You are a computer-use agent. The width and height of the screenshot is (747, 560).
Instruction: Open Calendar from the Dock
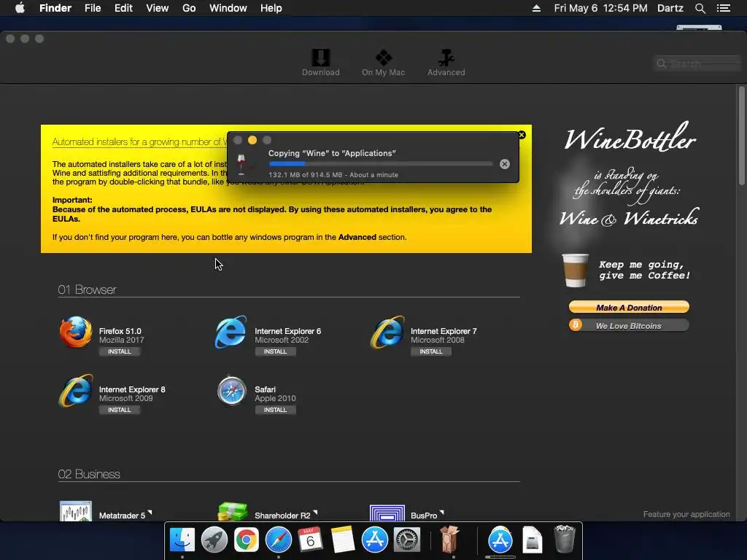pos(310,540)
